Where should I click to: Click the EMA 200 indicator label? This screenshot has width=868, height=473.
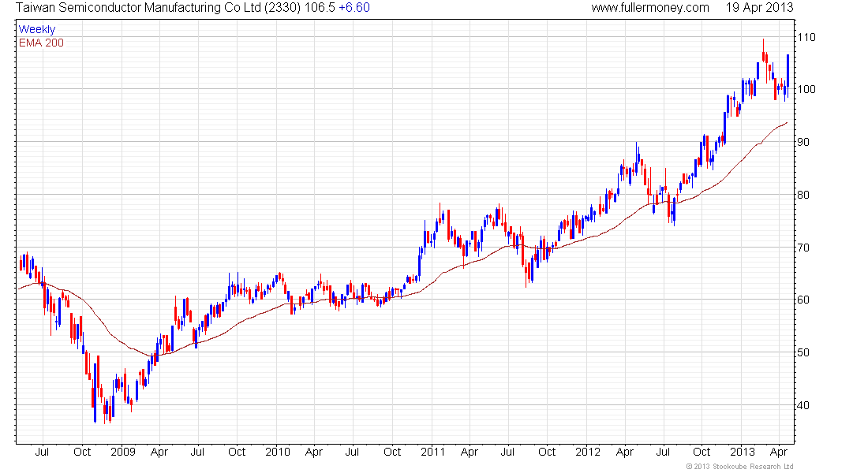point(41,43)
